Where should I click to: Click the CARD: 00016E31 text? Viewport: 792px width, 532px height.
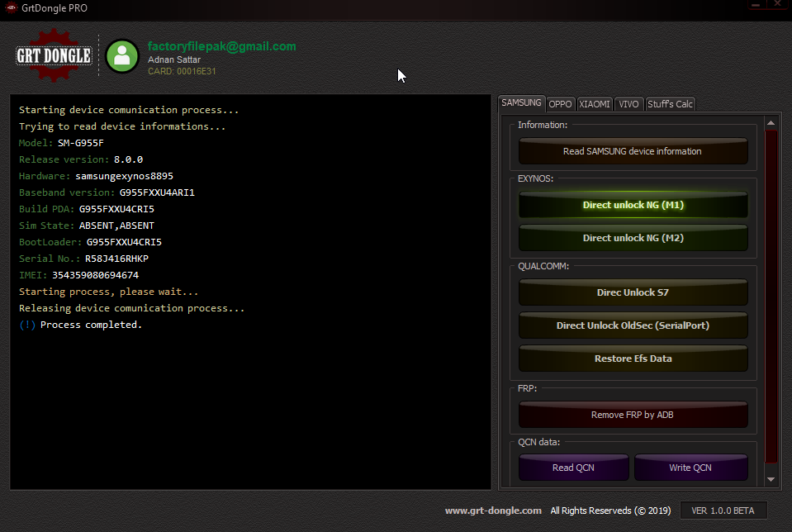point(182,71)
